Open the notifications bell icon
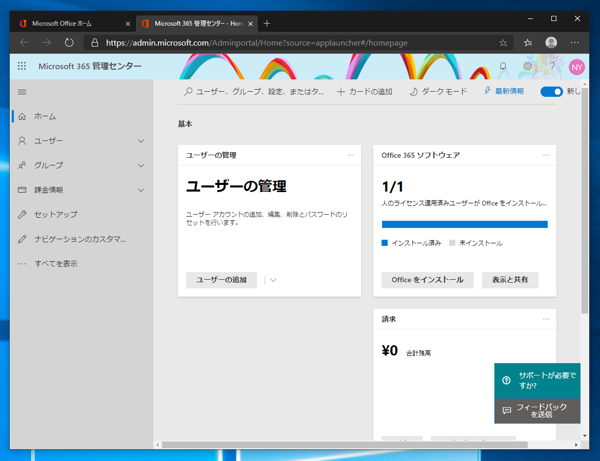 503,67
